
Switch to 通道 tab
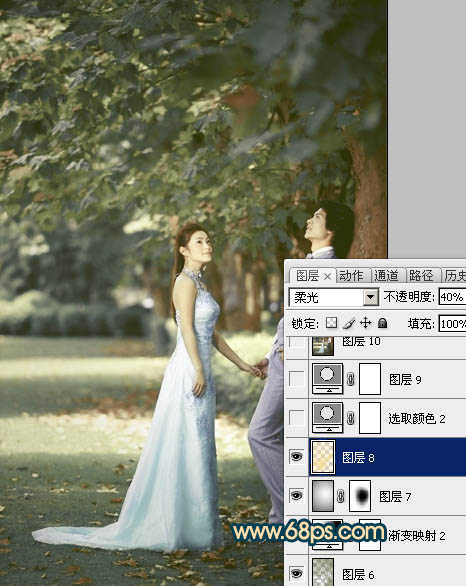pos(386,276)
